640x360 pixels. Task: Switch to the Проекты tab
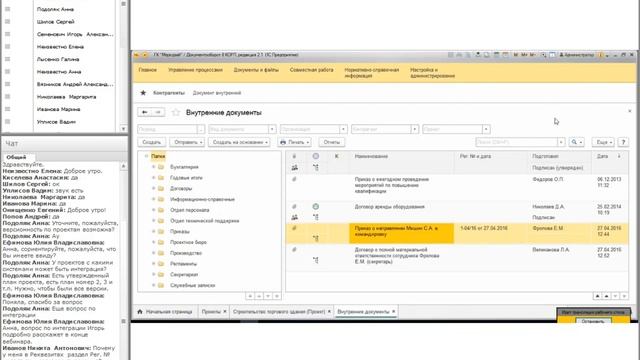pos(211,311)
